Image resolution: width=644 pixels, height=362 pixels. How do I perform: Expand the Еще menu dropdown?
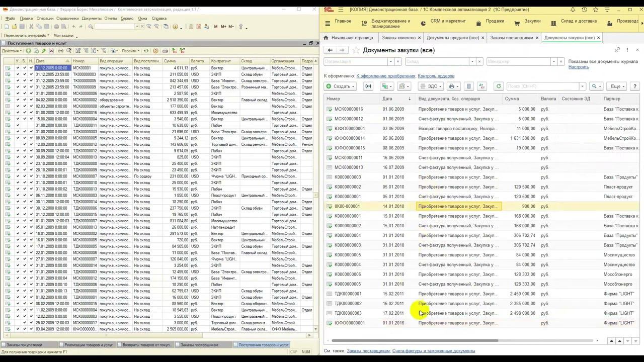point(617,86)
